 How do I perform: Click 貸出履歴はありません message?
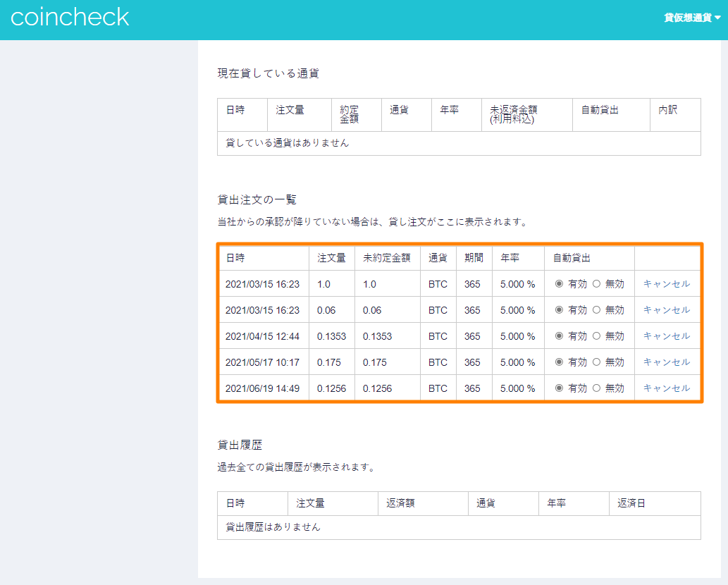[273, 527]
